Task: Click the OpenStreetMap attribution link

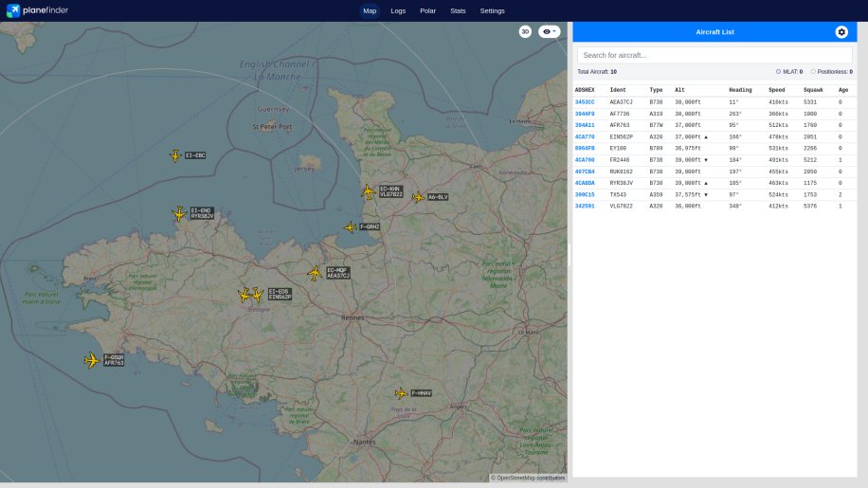Action: 516,478
